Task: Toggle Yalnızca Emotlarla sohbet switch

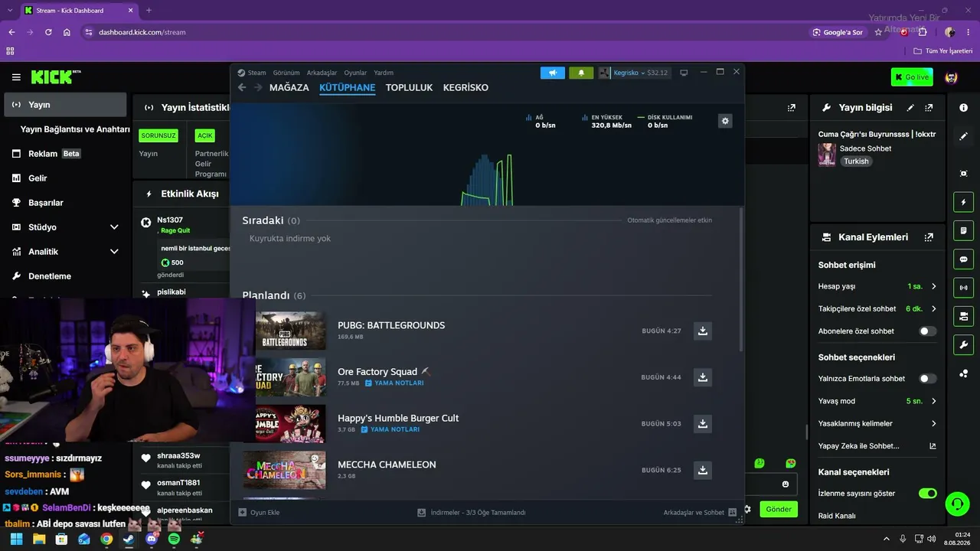Action: [927, 379]
